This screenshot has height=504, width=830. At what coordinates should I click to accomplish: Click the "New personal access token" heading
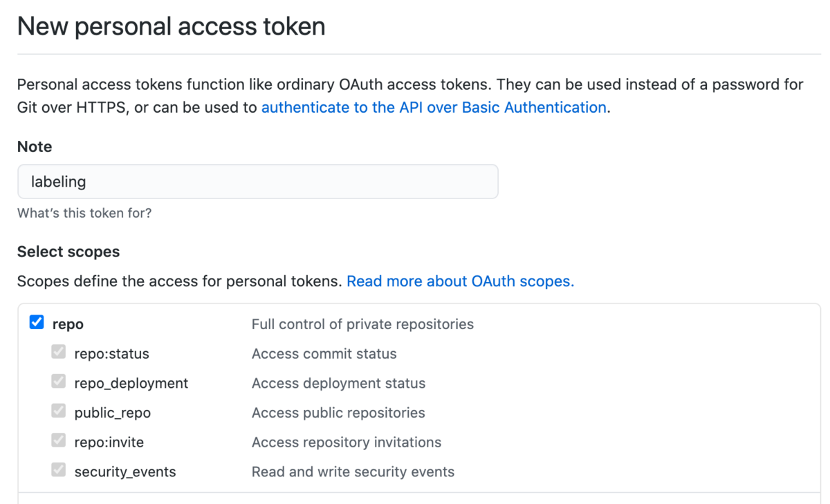pos(171,26)
